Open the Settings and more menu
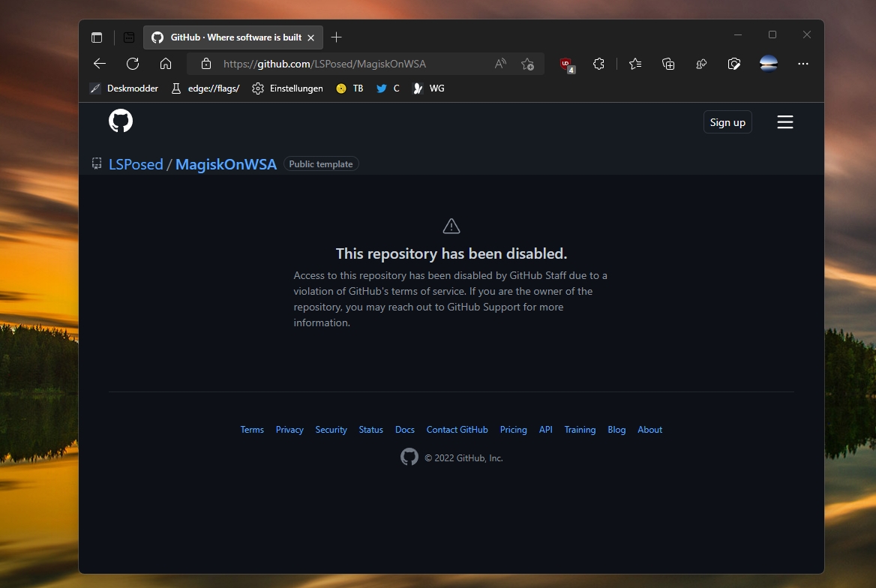This screenshot has width=876, height=588. point(803,64)
